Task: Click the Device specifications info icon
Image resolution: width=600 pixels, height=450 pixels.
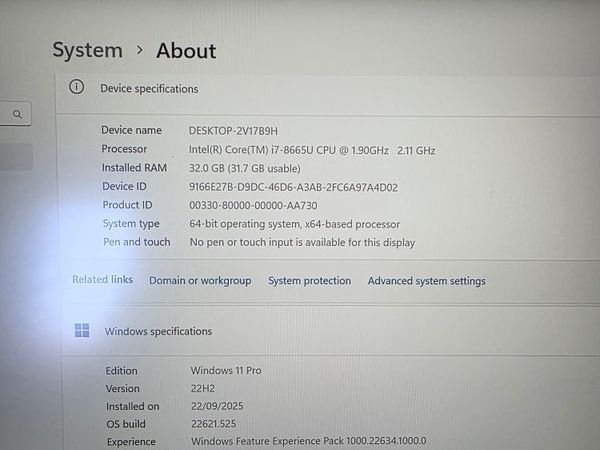Action: click(77, 87)
